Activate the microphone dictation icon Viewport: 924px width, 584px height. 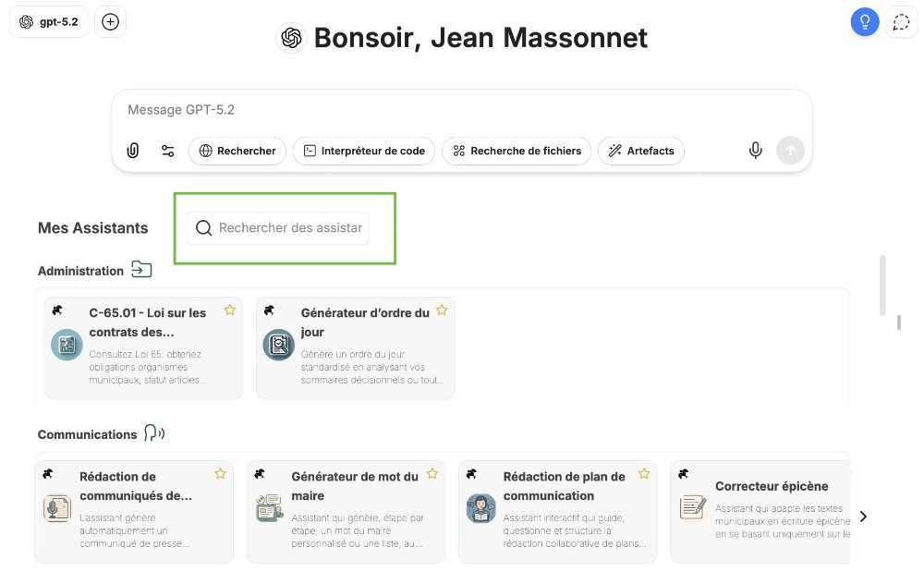coord(755,150)
